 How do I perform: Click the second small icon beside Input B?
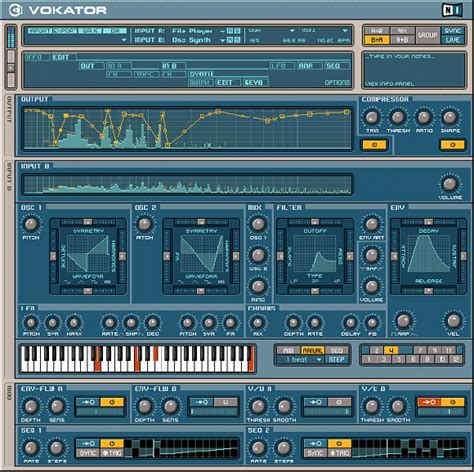pos(237,40)
